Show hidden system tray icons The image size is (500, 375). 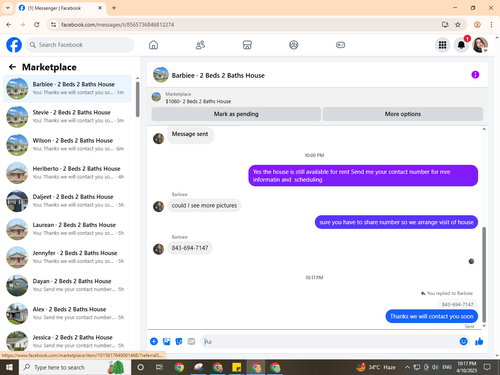(407, 367)
